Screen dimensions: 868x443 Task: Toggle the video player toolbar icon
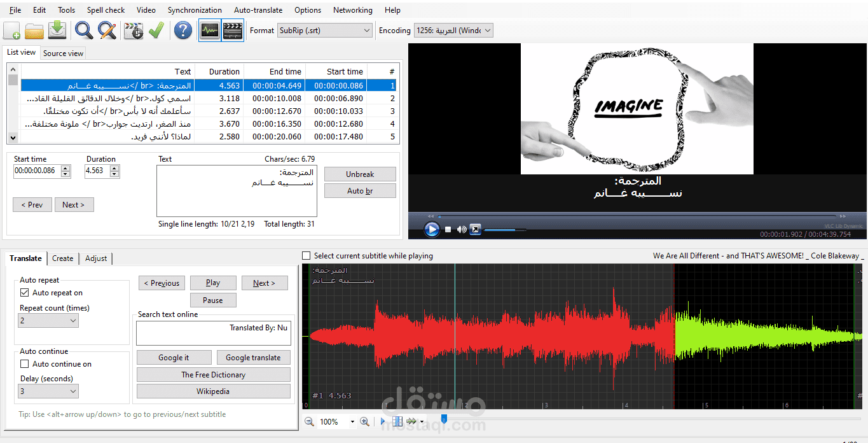tap(233, 30)
